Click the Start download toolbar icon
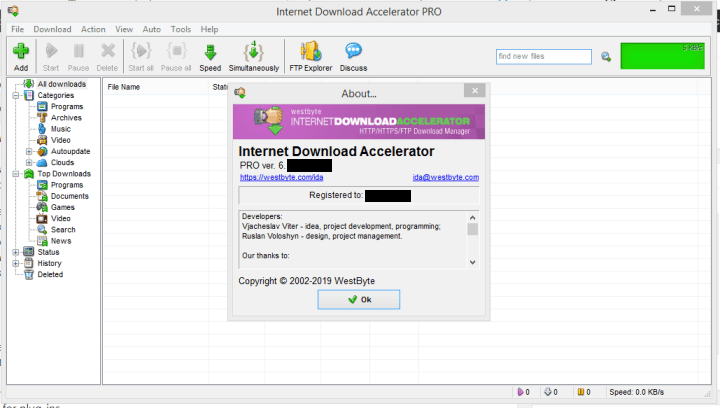The width and height of the screenshot is (720, 408). [51, 56]
